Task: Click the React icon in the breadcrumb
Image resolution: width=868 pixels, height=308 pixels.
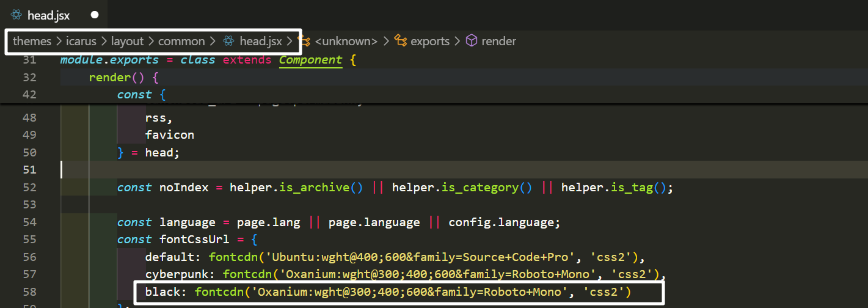Action: (x=228, y=42)
